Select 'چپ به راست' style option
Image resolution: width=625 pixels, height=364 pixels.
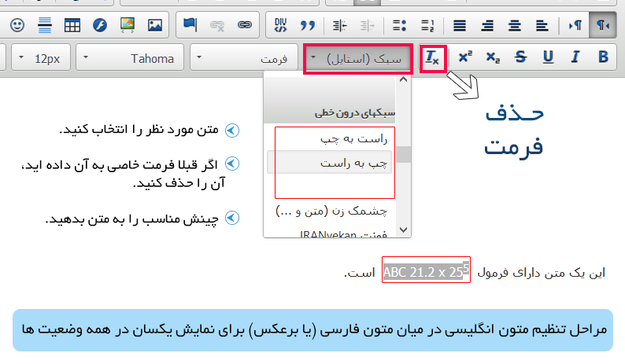[329, 163]
